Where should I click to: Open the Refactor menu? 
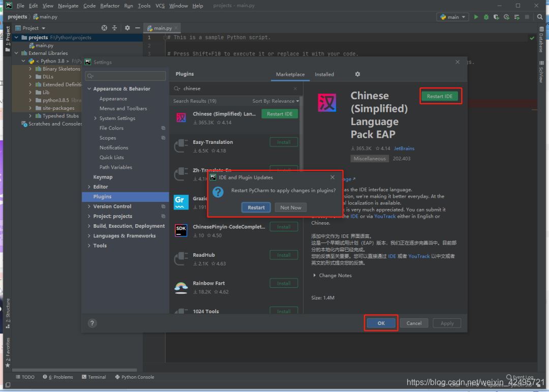click(110, 6)
